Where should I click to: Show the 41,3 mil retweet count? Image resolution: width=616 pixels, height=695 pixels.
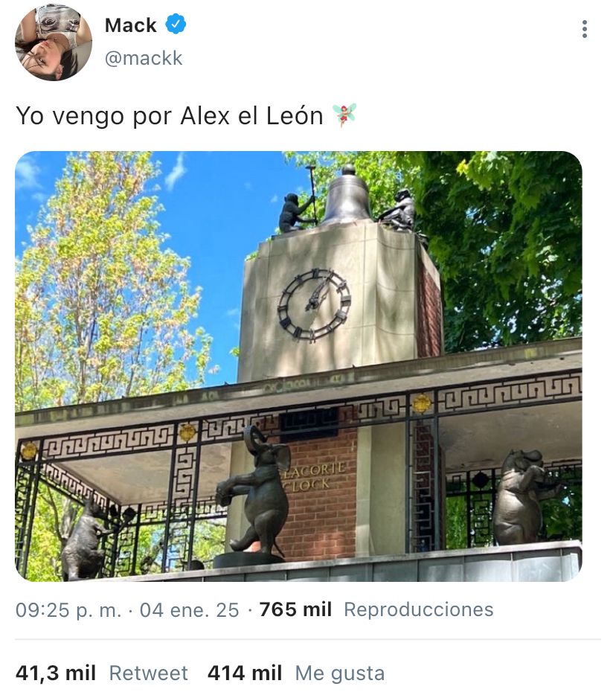[56, 673]
